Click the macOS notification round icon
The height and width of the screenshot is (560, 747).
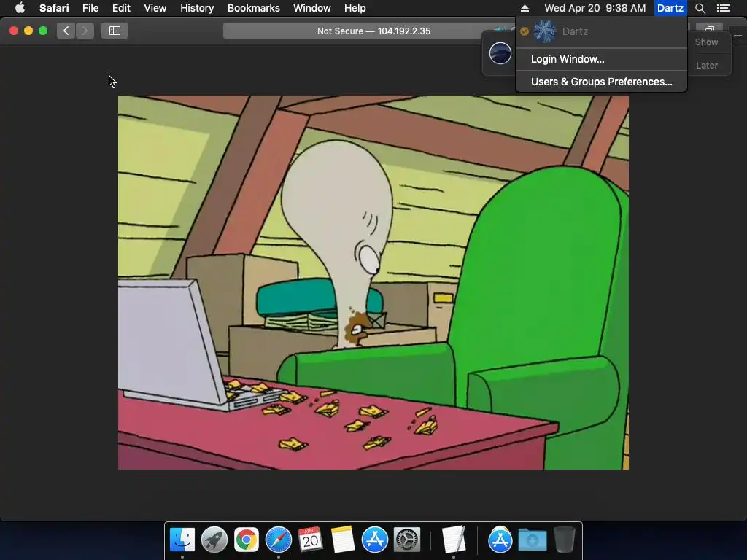pos(500,52)
